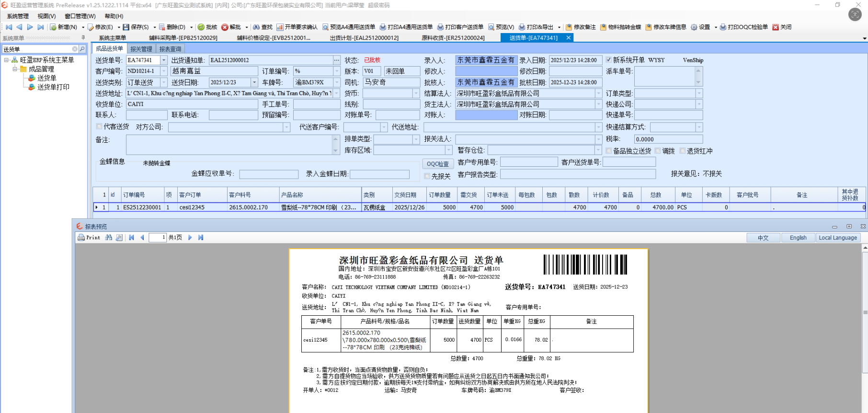Open the 视图(V) menu
This screenshot has height=413, width=868.
46,16
